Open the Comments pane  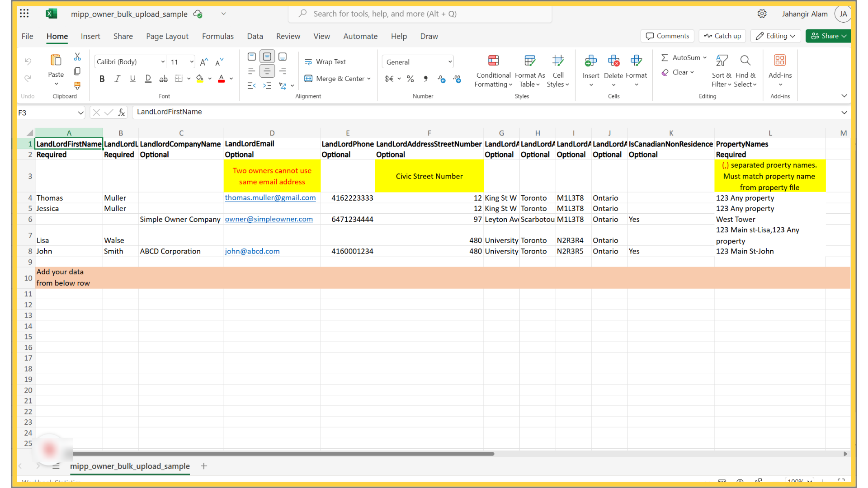click(667, 36)
